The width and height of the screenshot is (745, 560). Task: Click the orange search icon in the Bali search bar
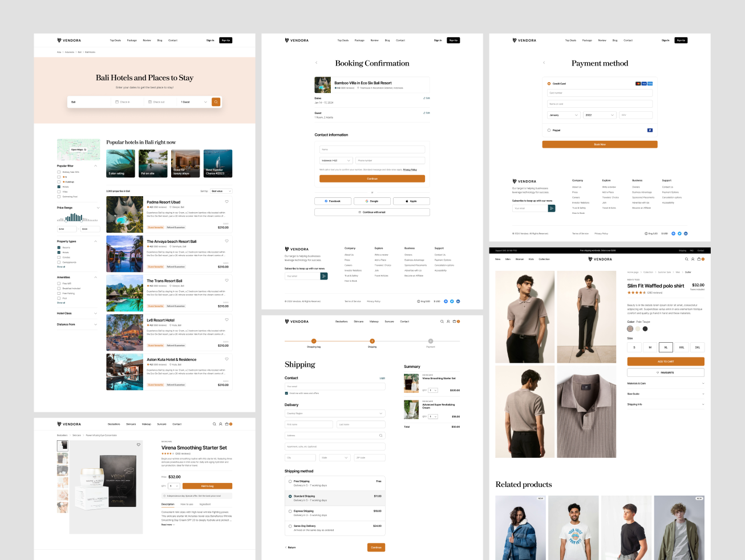pyautogui.click(x=216, y=102)
